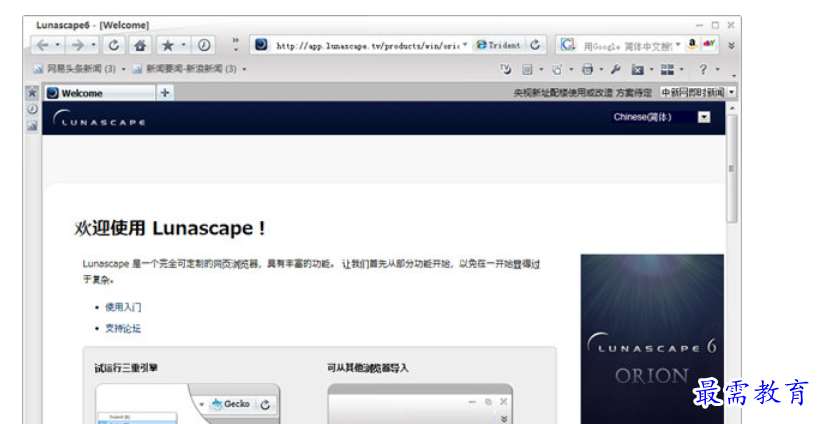Switch rendering engine via Trident button
817x424 pixels.
coord(498,45)
